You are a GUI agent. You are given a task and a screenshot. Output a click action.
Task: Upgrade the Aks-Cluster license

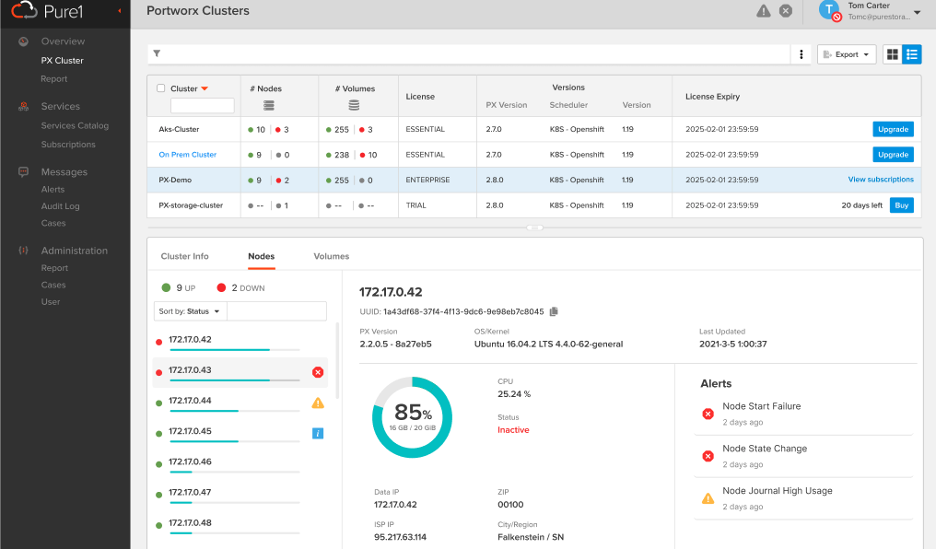point(893,129)
